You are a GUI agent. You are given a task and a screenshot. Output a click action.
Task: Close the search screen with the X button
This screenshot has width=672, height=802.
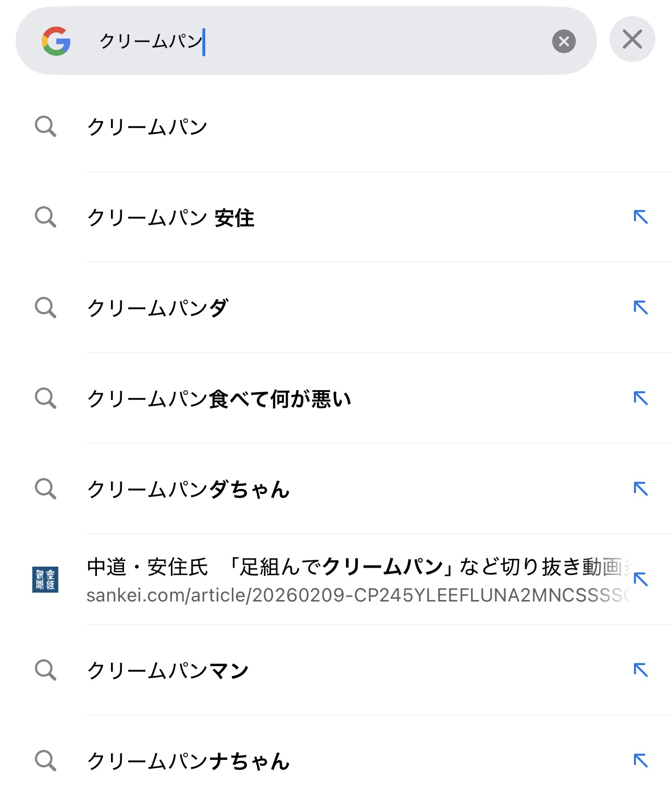(x=632, y=40)
